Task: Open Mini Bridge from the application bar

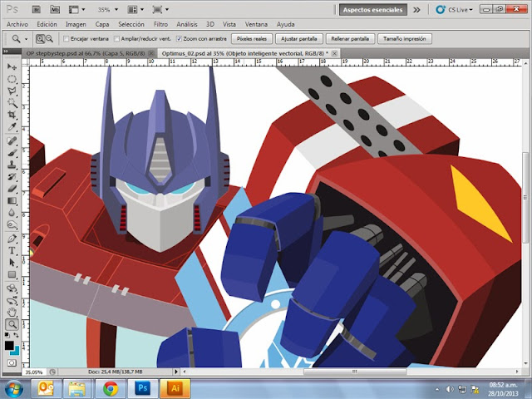Action: tap(55, 11)
